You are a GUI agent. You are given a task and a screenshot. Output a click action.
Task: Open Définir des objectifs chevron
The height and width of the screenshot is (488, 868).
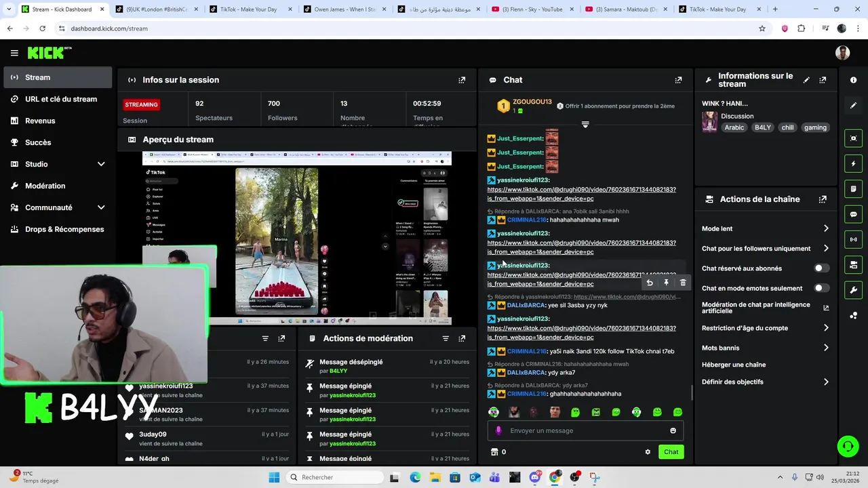(826, 382)
